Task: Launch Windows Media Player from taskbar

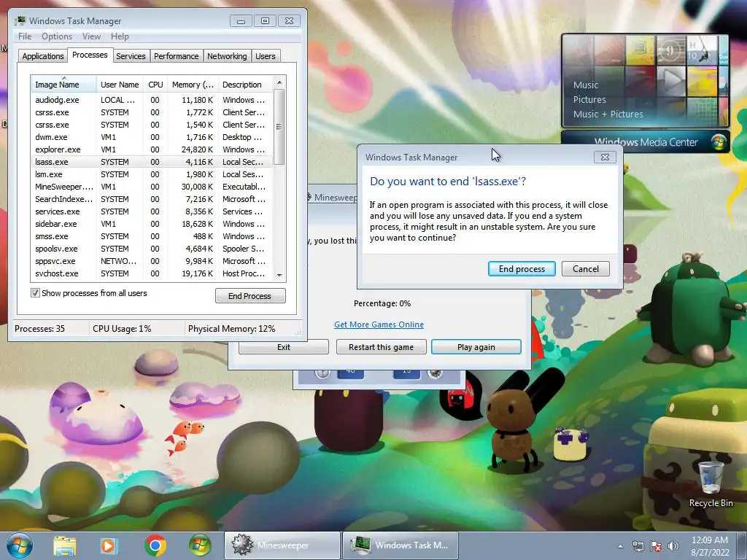Action: coord(109,545)
